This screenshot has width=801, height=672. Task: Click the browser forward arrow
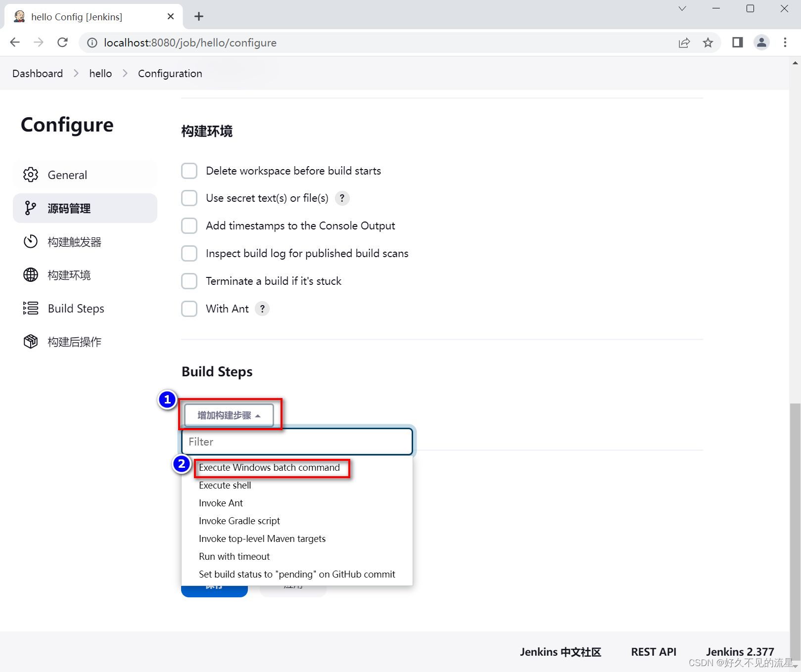[39, 43]
